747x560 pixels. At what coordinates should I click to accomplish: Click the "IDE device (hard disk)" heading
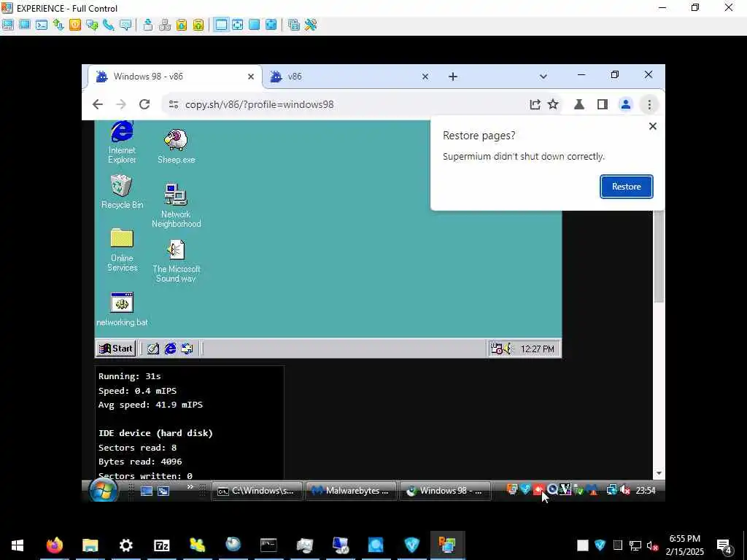coord(155,433)
